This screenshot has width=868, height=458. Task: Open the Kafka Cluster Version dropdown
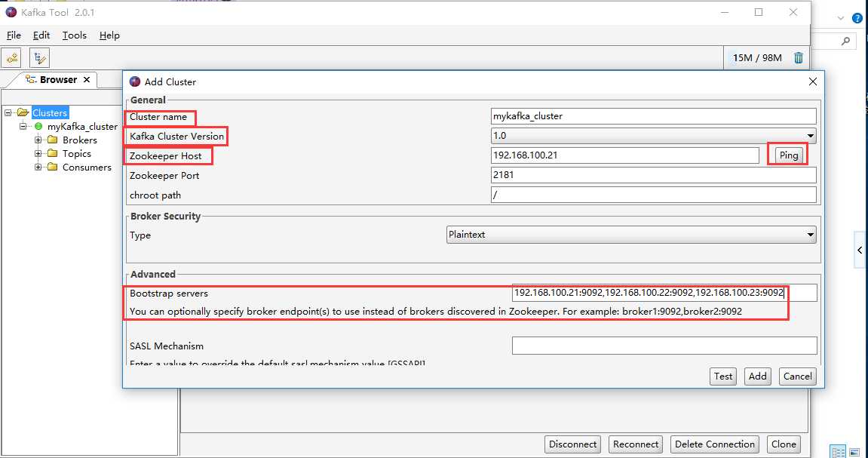pyautogui.click(x=811, y=136)
